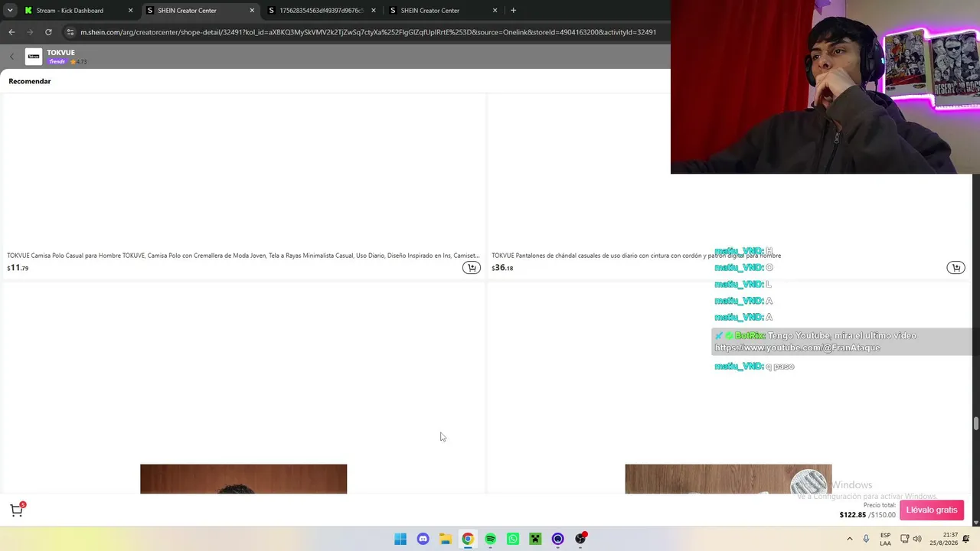Change the ESP LAA keyboard language
The image size is (980, 551).
click(885, 539)
